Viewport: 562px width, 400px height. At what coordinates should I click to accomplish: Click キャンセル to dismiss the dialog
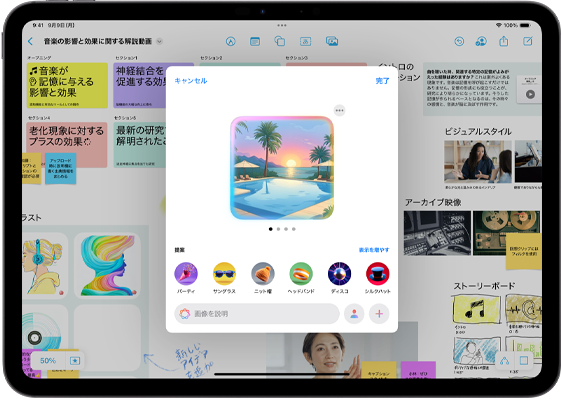(x=191, y=81)
